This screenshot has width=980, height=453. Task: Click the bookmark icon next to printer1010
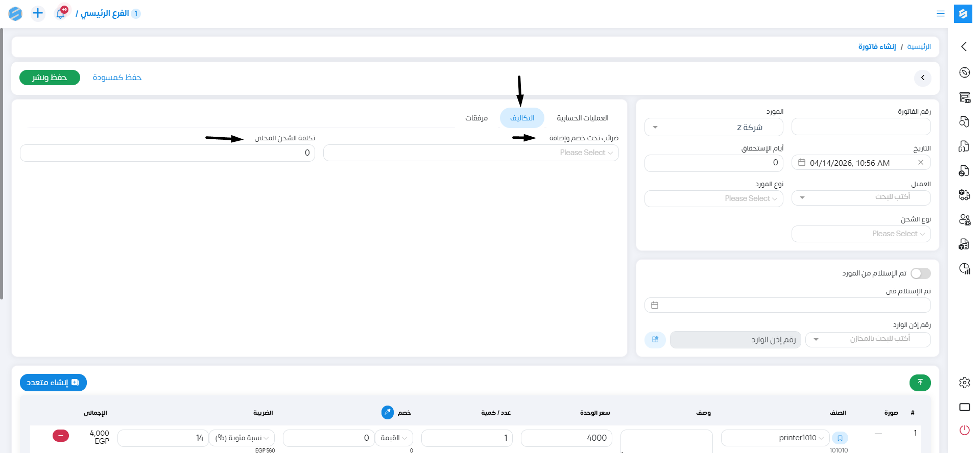[x=840, y=438]
